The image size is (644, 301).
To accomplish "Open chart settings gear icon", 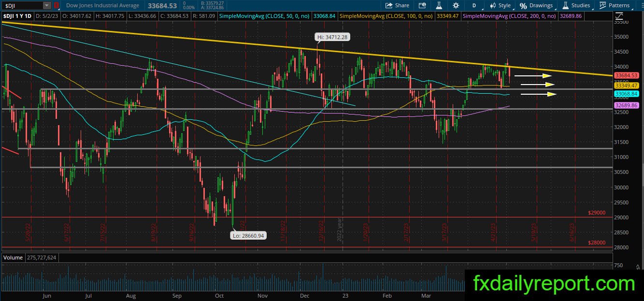I will click(456, 5).
